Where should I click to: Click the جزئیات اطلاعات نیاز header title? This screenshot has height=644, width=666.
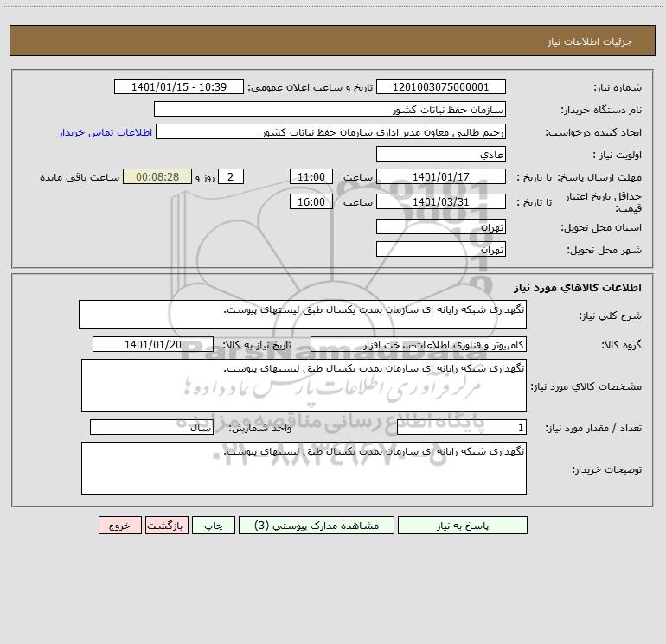click(x=590, y=41)
